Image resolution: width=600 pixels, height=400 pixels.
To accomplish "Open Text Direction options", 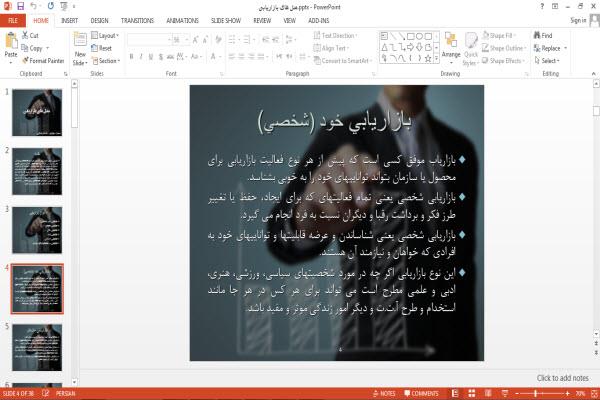I will [x=335, y=35].
